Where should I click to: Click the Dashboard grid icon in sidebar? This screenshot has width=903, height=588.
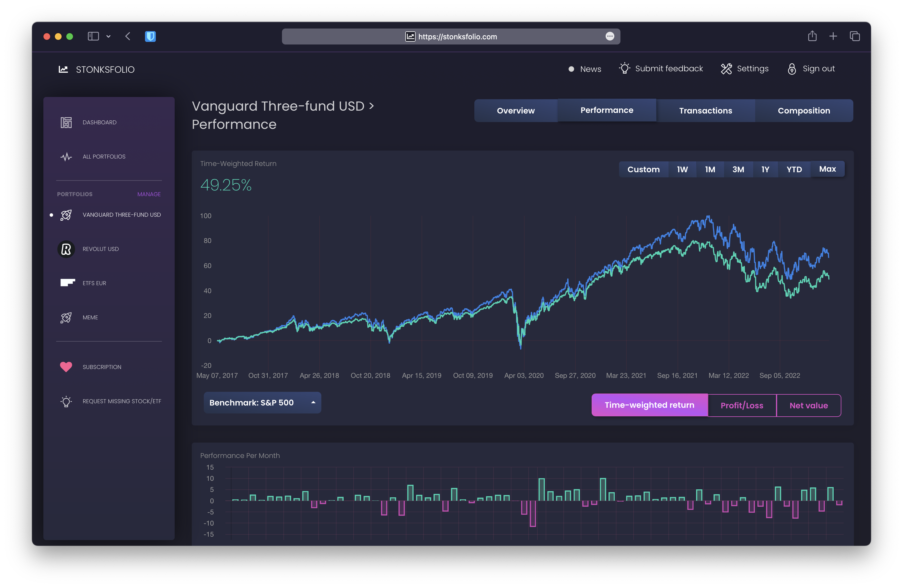tap(66, 122)
